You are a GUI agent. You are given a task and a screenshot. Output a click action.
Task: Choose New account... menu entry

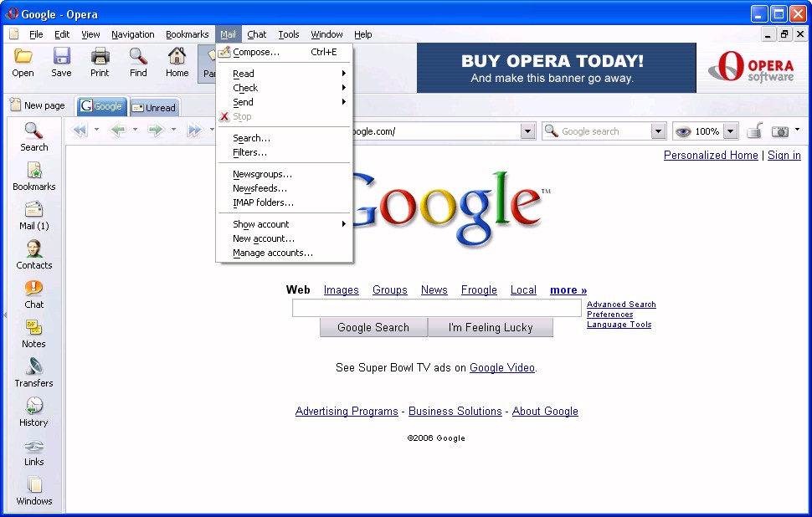(x=285, y=238)
